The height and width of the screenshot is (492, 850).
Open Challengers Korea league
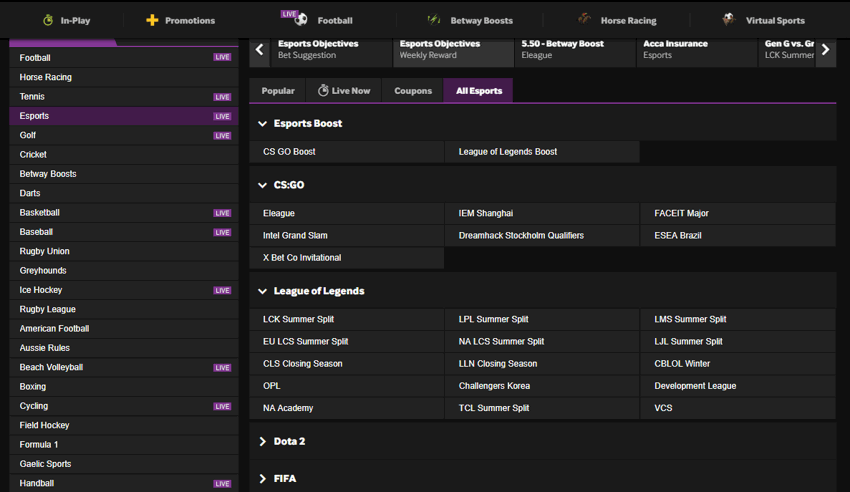point(542,386)
